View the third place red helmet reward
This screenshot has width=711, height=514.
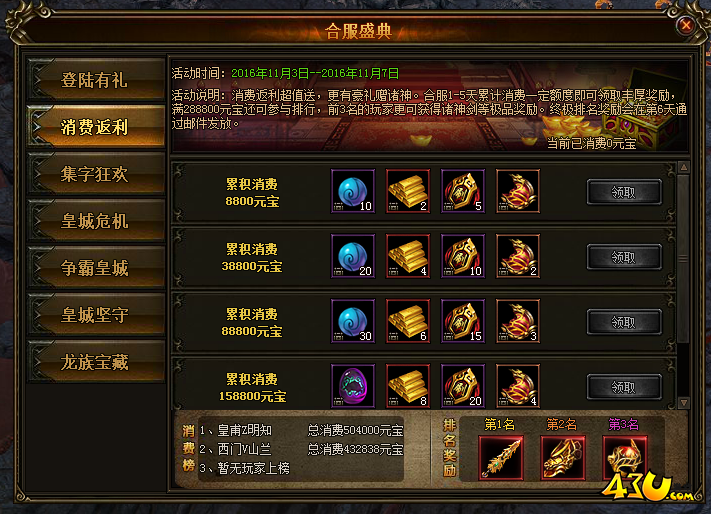pyautogui.click(x=624, y=457)
